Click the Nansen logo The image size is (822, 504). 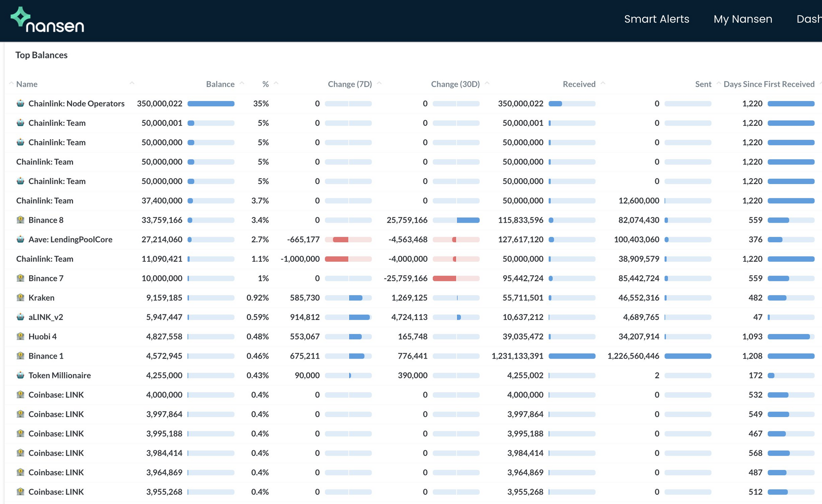[x=47, y=19]
